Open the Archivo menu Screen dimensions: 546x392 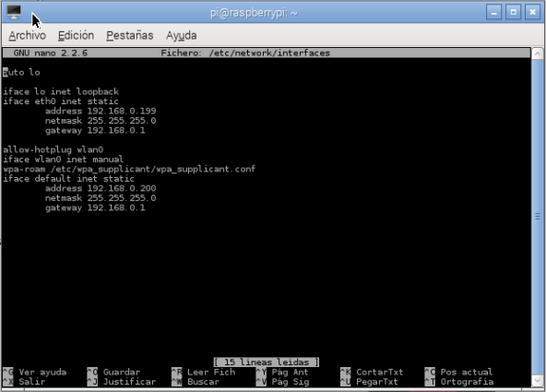coord(27,35)
